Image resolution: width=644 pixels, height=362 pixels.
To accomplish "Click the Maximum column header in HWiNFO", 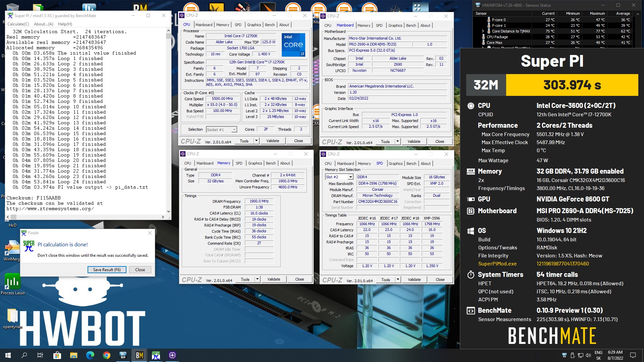I will (597, 13).
